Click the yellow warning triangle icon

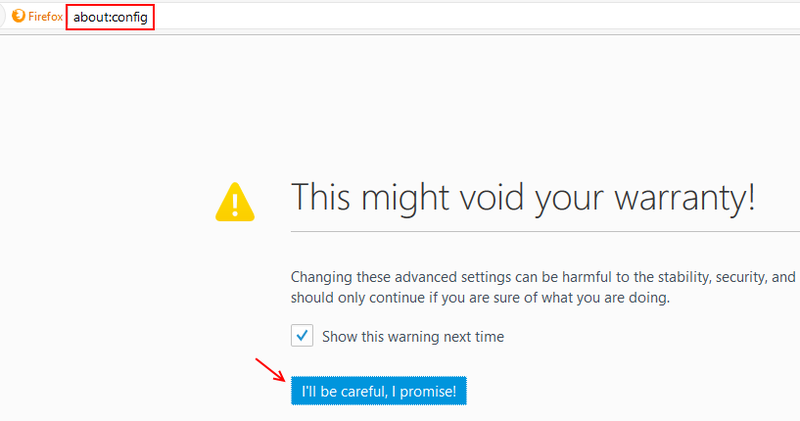pos(235,202)
